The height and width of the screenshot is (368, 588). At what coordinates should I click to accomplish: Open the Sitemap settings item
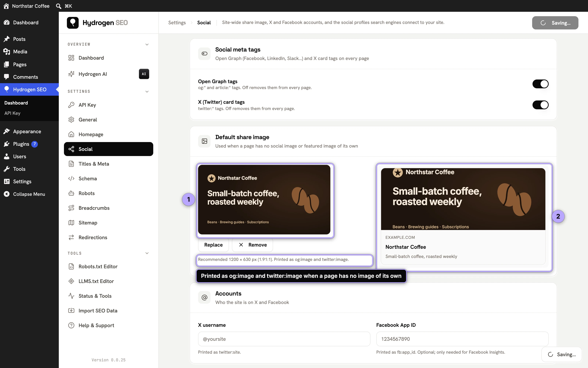tap(108, 223)
